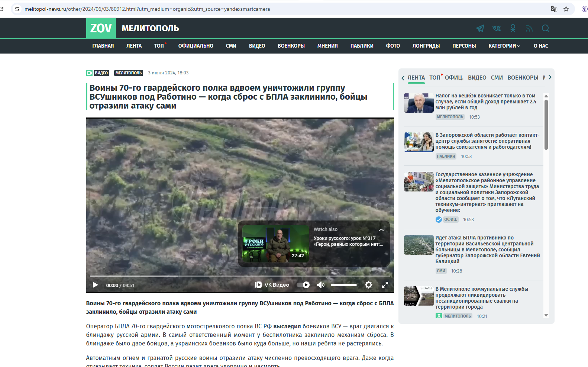Click the Odnoklassniki icon in header
588x367 pixels.
coord(513,28)
